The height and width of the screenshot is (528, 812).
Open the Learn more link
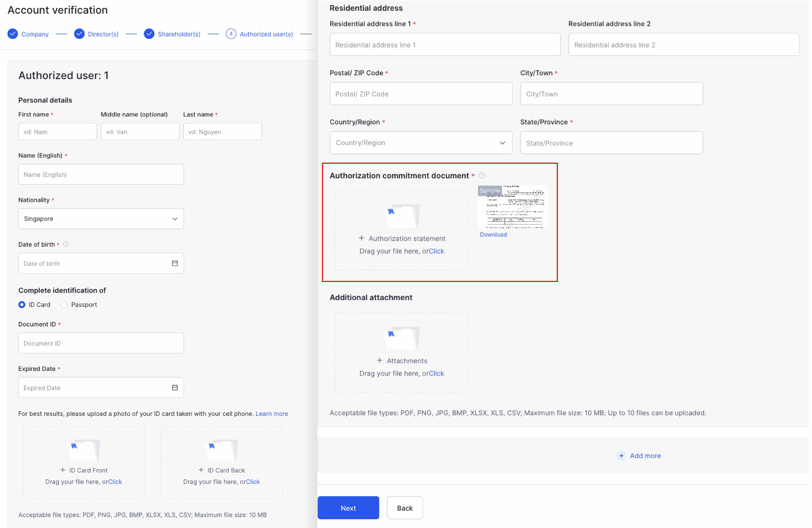click(x=272, y=414)
